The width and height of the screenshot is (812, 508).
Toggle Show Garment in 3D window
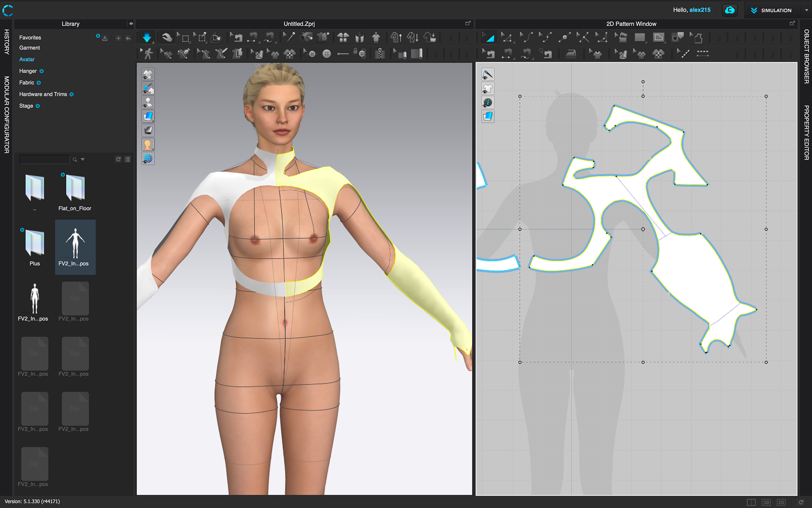click(x=148, y=75)
